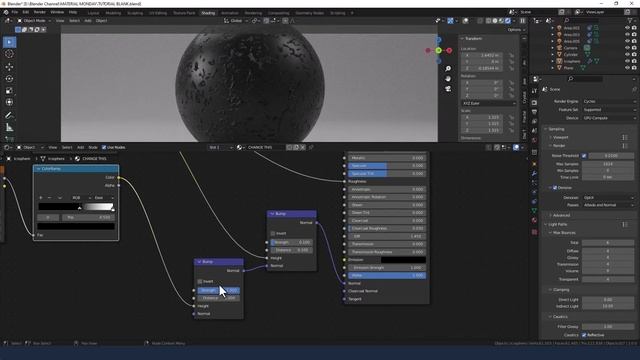The height and width of the screenshot is (360, 640).
Task: Click the ColorRamp gradient bar
Action: [76, 207]
